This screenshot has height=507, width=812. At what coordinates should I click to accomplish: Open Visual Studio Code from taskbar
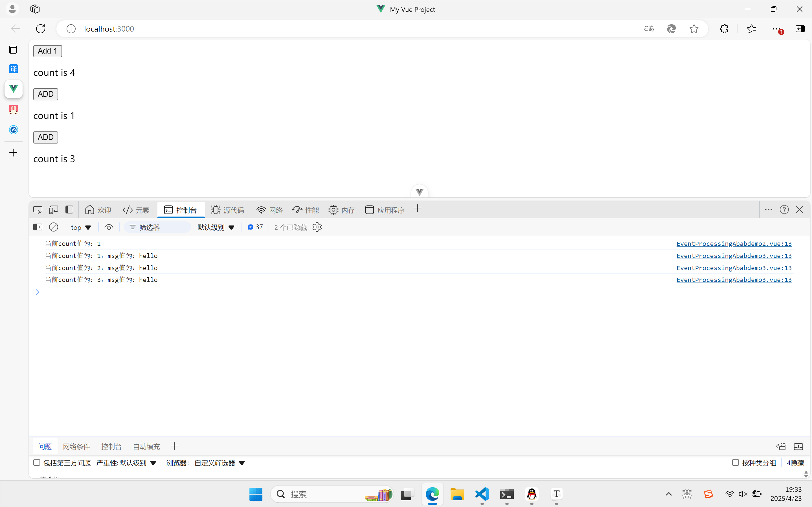(482, 494)
